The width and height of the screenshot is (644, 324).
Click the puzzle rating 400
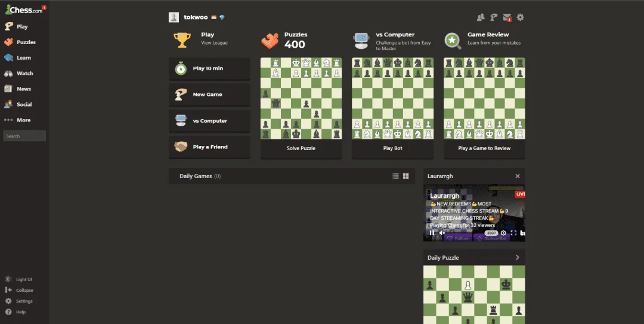(x=295, y=45)
